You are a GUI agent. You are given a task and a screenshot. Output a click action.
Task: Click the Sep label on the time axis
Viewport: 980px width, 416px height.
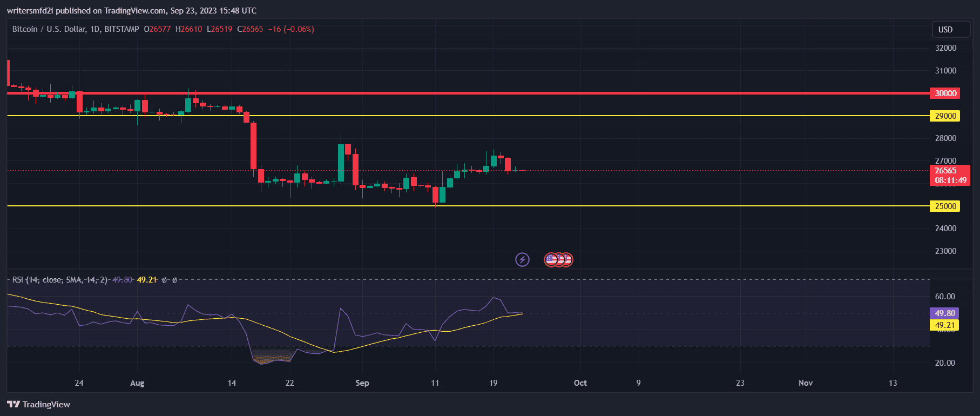(362, 383)
